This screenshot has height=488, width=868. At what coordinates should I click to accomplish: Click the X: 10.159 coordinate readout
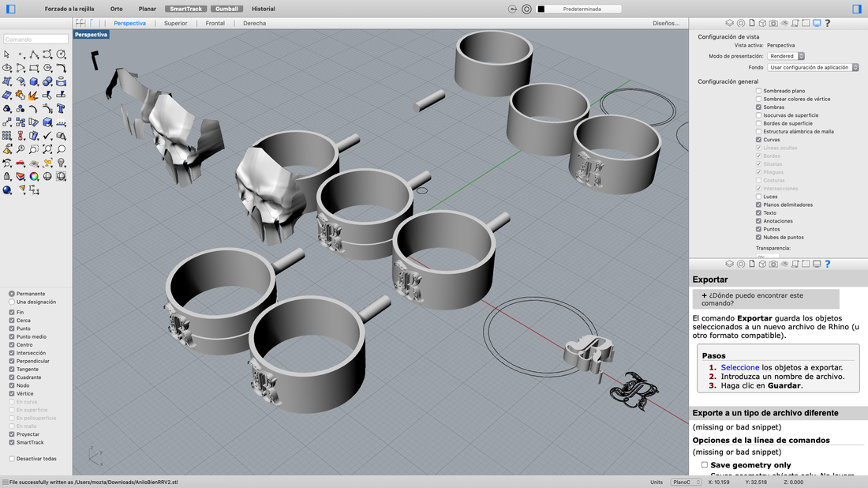pyautogui.click(x=719, y=482)
